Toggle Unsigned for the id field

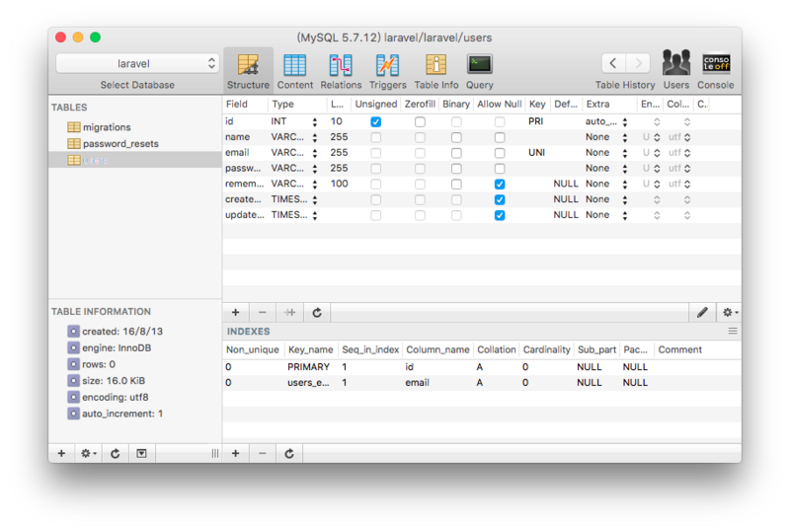375,121
